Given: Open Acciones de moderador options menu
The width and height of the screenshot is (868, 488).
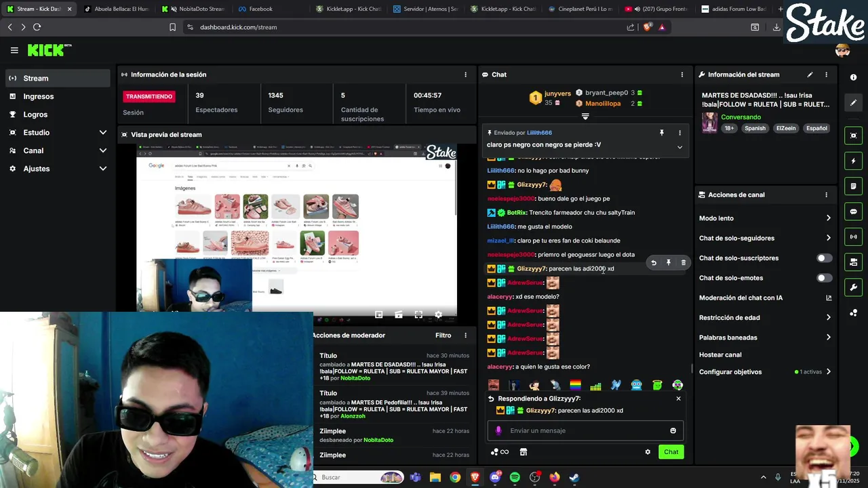Looking at the screenshot, I should pyautogui.click(x=465, y=335).
